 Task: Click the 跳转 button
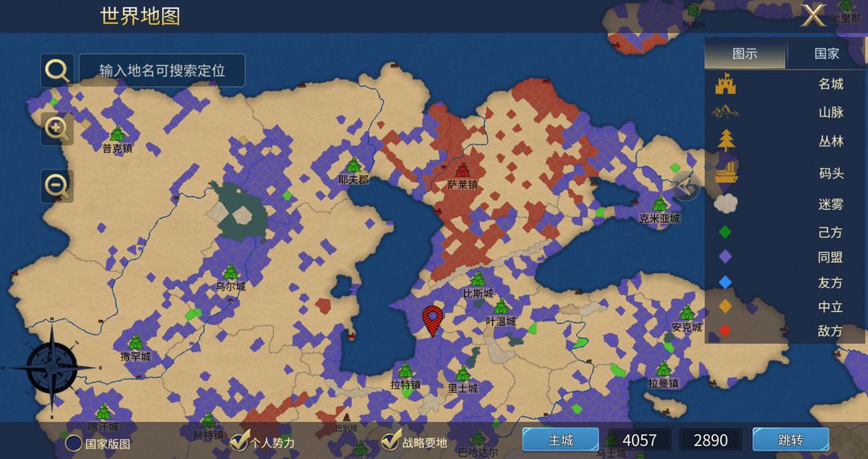[x=791, y=441]
